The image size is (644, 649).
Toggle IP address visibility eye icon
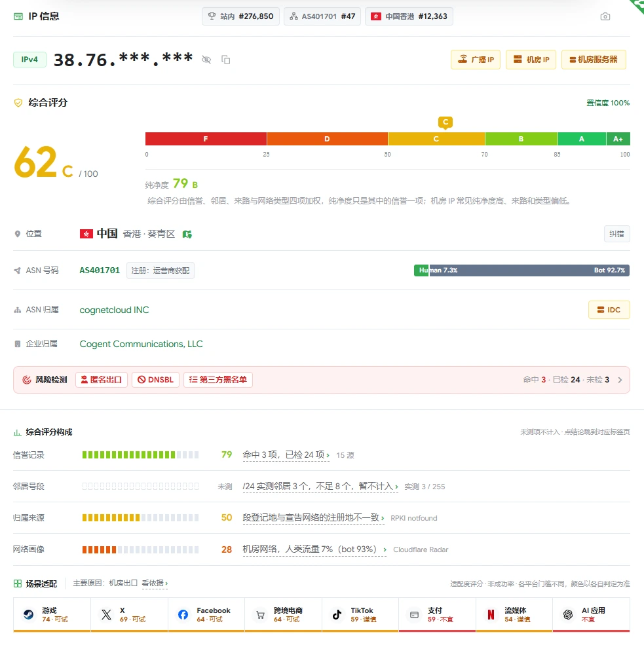pos(206,60)
